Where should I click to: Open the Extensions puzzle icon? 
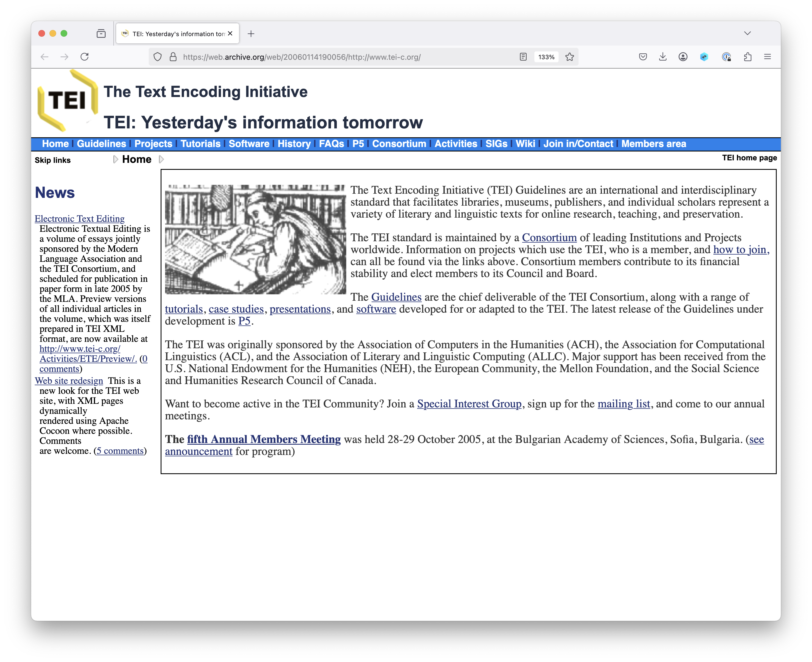[748, 57]
